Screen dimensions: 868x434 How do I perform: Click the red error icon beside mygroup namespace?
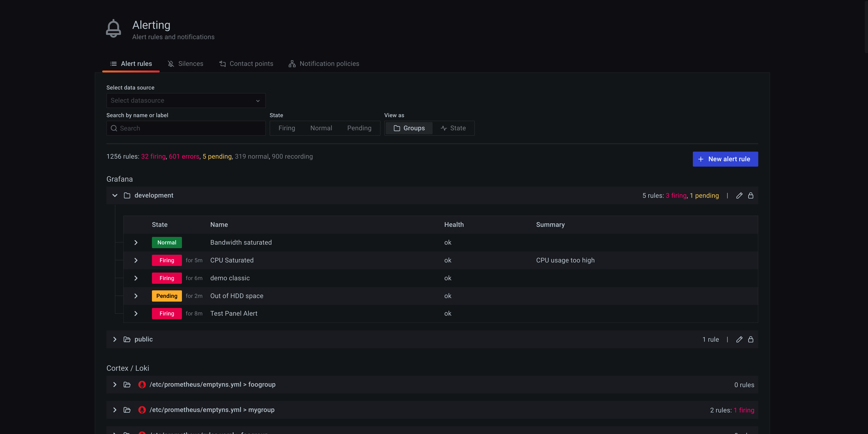[142, 410]
